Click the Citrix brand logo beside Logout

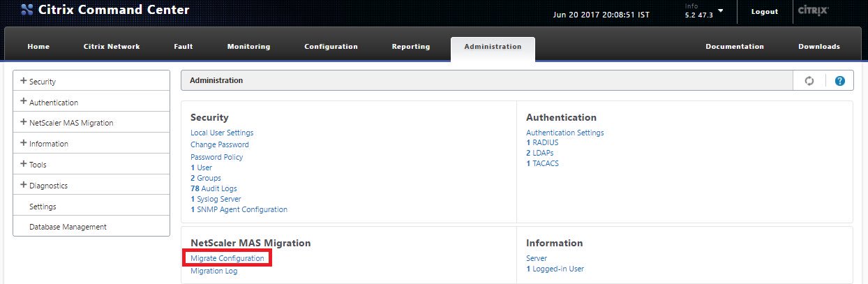tap(812, 11)
